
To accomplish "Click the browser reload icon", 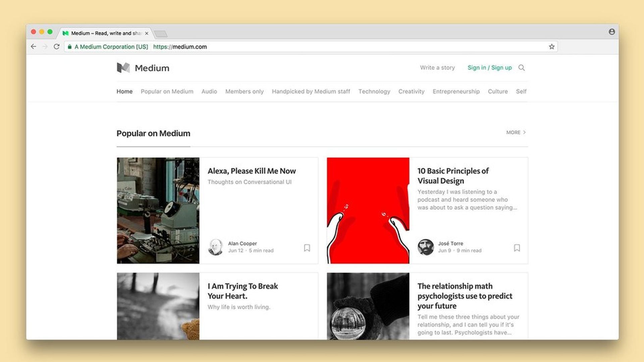I will 56,47.
